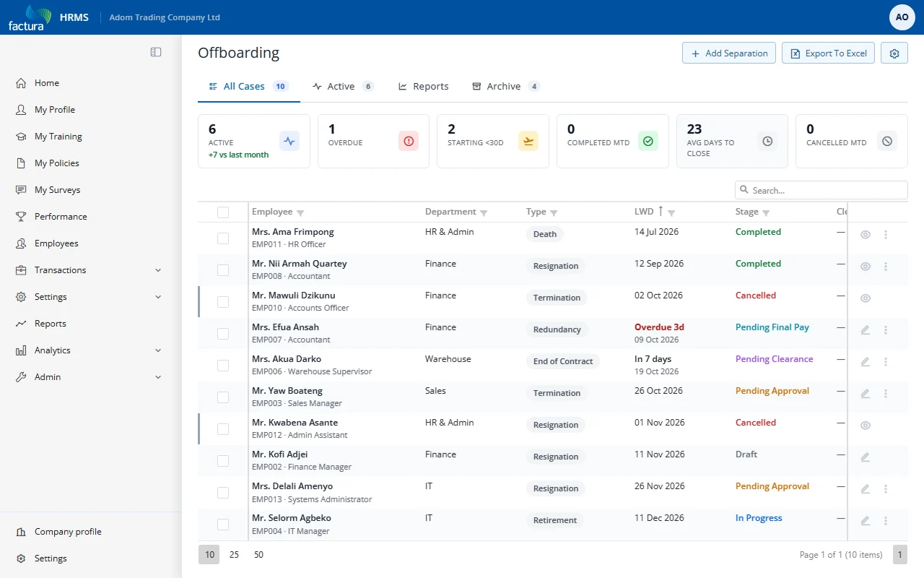Collapse the sidebar with the panel icon

pyautogui.click(x=156, y=52)
